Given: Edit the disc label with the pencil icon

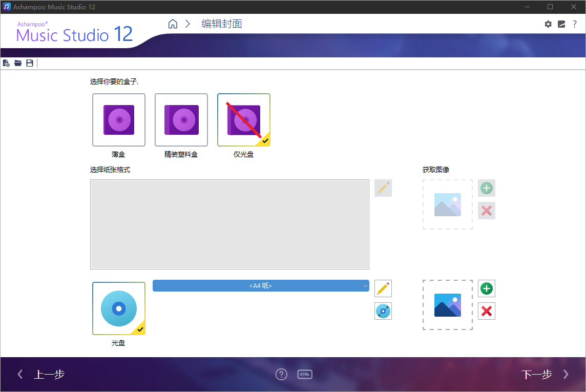Looking at the screenshot, I should 383,288.
